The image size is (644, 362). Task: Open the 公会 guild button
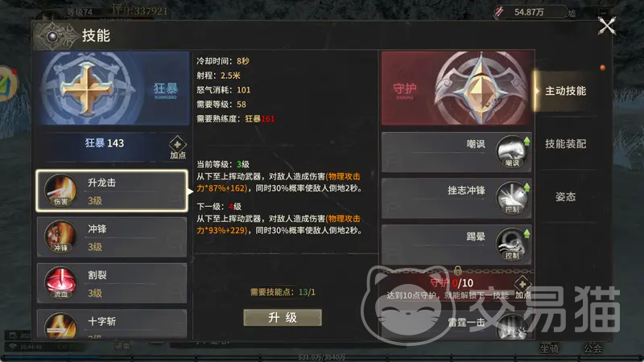click(x=592, y=348)
